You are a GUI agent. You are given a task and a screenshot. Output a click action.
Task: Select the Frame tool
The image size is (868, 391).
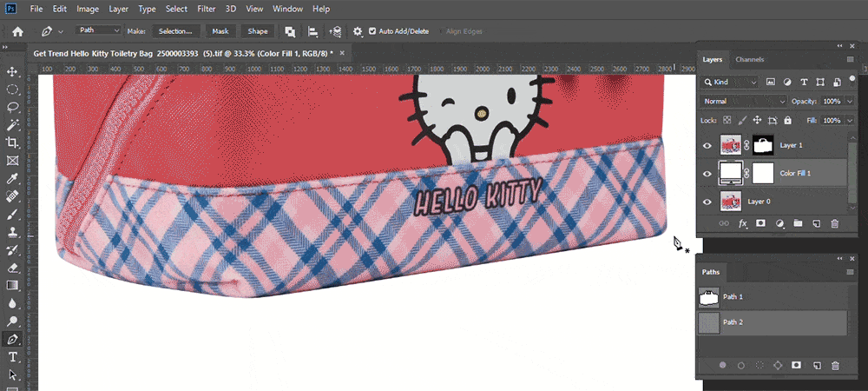pos(12,161)
